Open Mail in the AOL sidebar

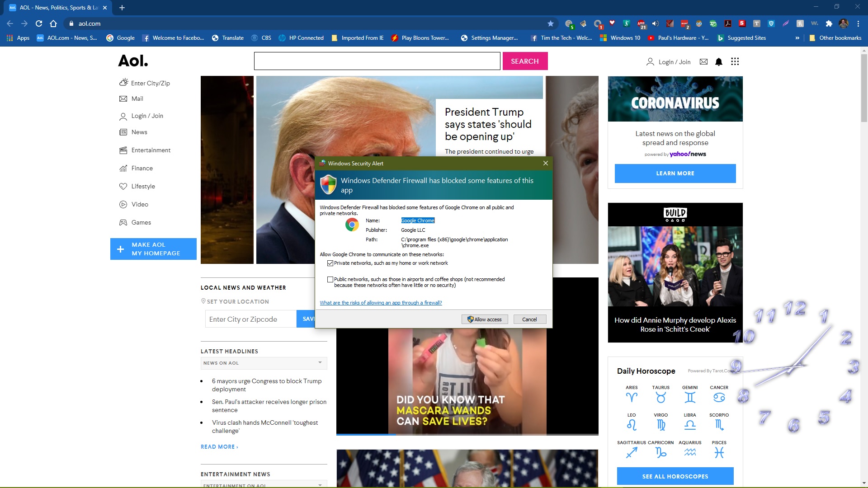pos(131,99)
